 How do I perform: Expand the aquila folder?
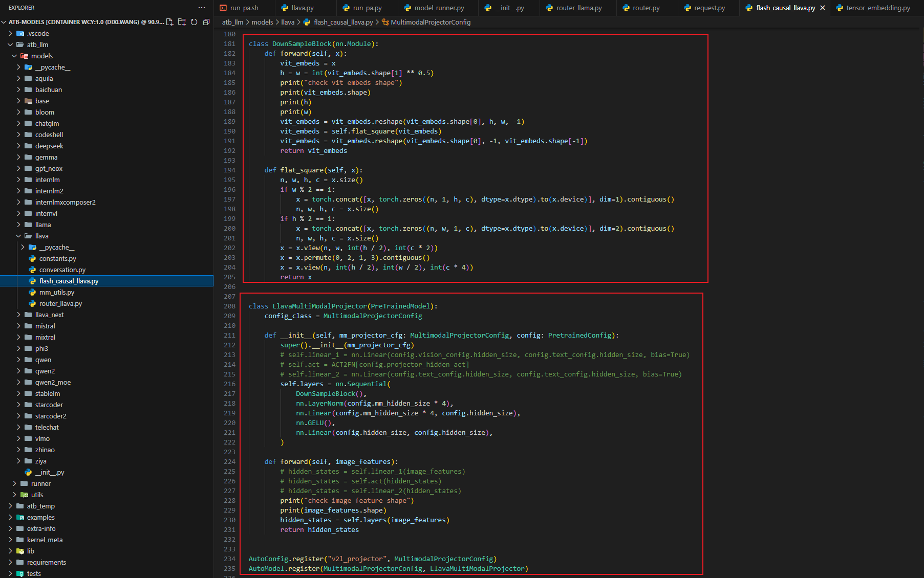coord(19,78)
